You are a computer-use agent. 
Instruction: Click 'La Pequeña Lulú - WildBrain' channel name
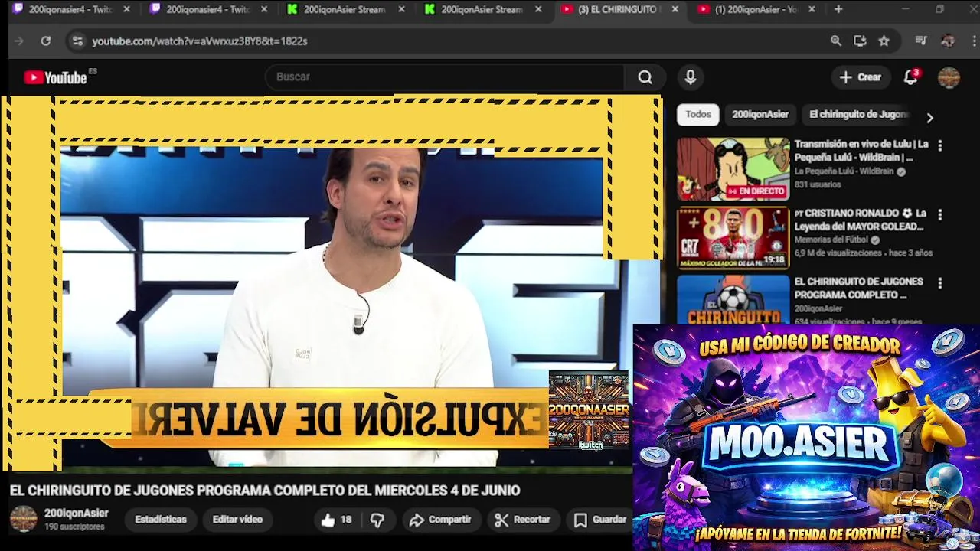(x=844, y=172)
